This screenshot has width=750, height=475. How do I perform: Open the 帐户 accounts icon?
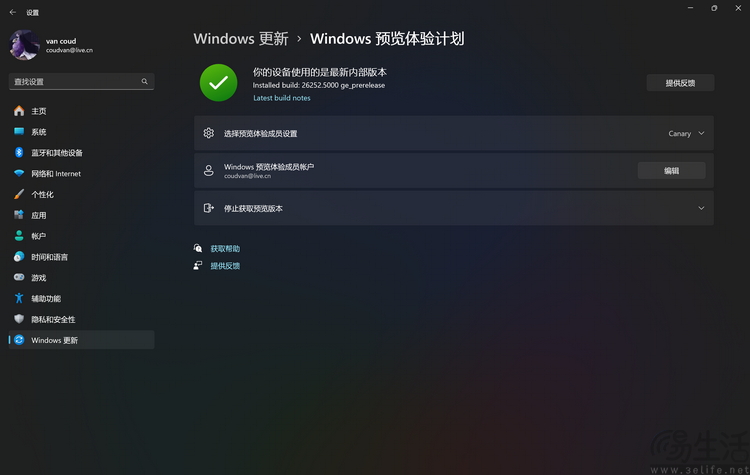[x=19, y=236]
